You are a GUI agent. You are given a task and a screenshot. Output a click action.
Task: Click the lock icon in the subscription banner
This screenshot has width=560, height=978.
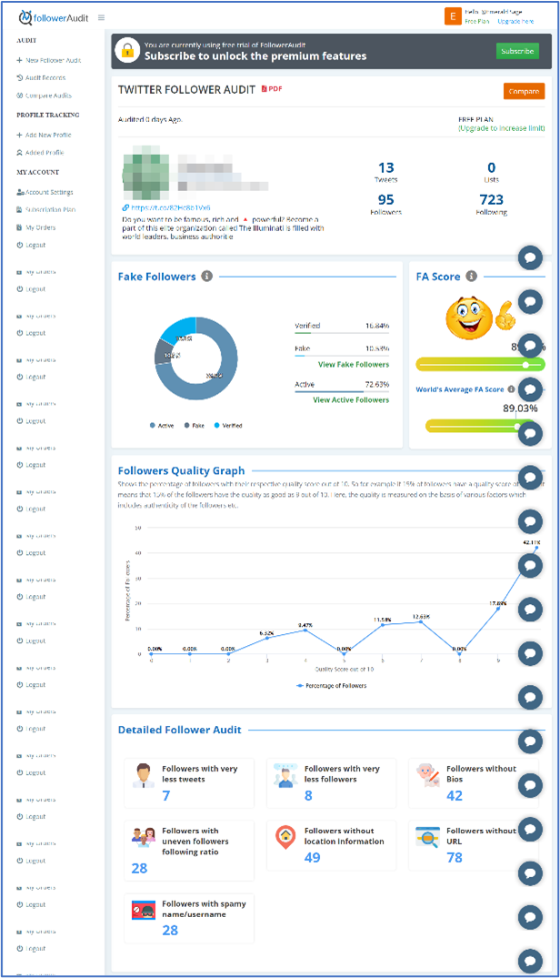(x=127, y=51)
